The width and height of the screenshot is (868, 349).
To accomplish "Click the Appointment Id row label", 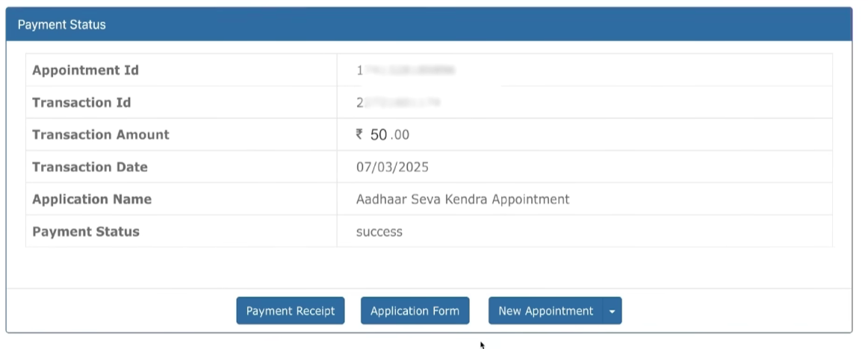I will [85, 70].
